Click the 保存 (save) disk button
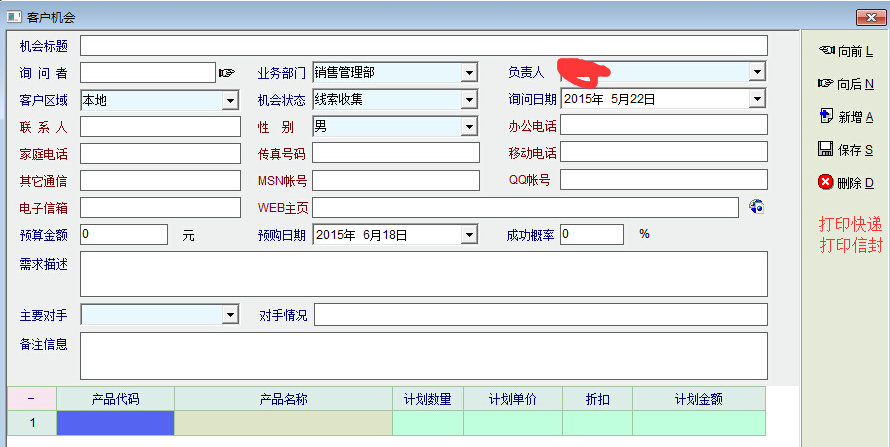This screenshot has width=890, height=447. (845, 150)
